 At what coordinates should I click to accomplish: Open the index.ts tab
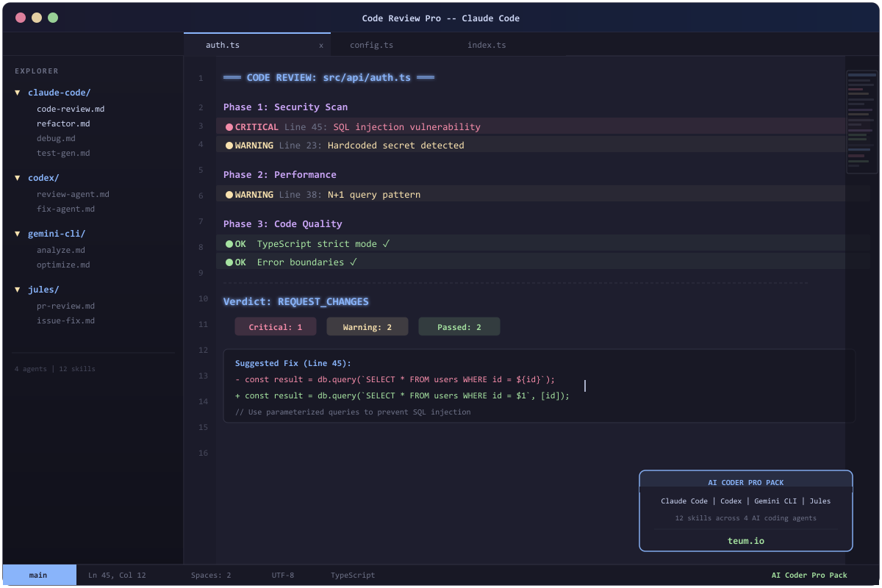pos(487,46)
